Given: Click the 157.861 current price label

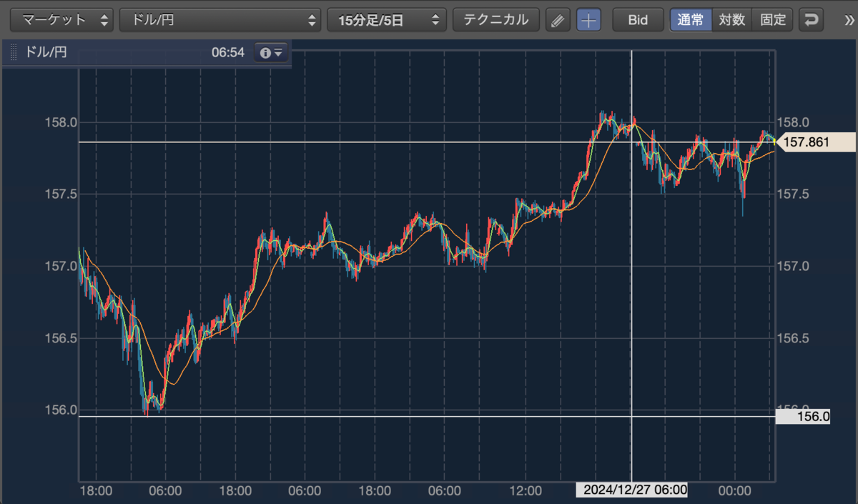Looking at the screenshot, I should click(817, 142).
